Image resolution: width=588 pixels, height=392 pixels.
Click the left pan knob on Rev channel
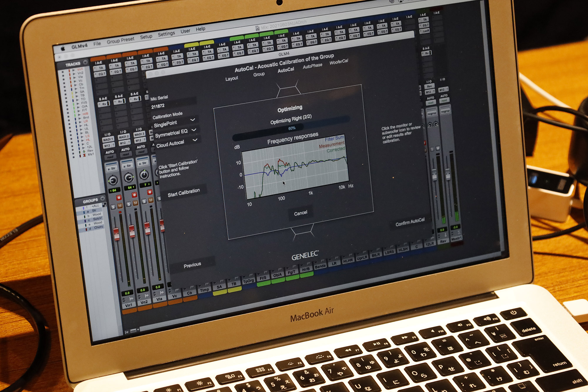pyautogui.click(x=430, y=125)
